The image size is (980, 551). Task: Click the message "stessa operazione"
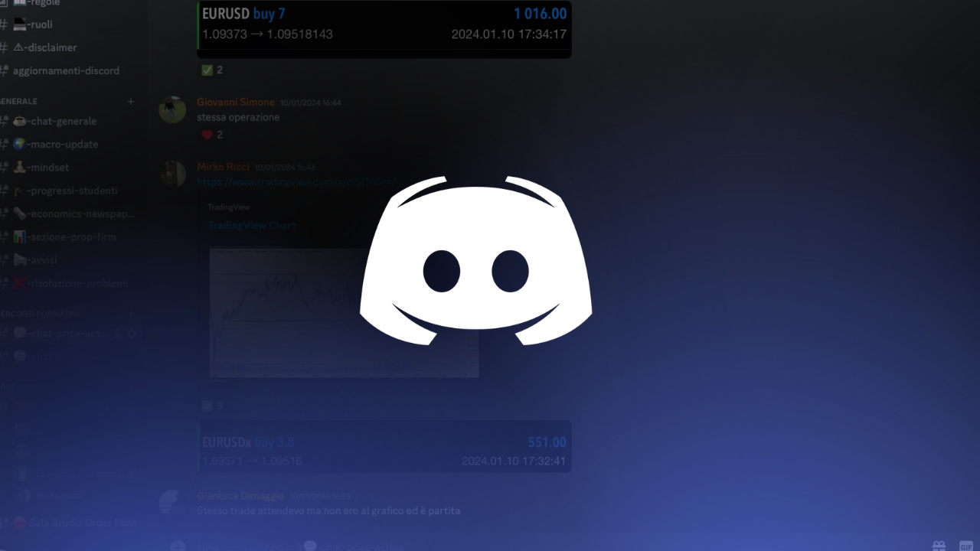(x=238, y=117)
